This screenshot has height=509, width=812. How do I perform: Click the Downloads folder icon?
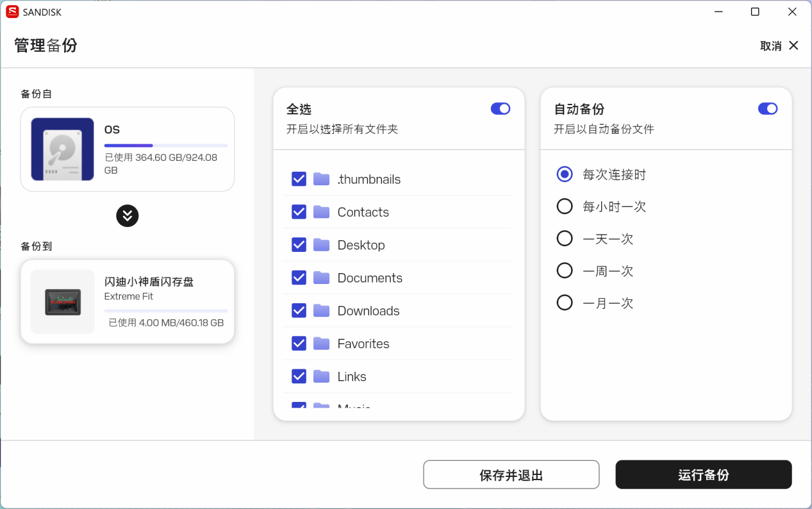pos(321,311)
